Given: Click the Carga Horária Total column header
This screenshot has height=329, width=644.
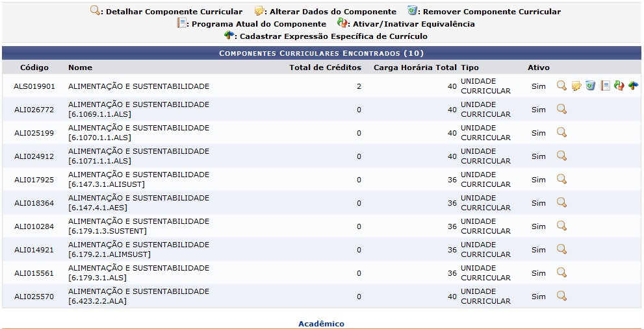Looking at the screenshot, I should pyautogui.click(x=415, y=67).
